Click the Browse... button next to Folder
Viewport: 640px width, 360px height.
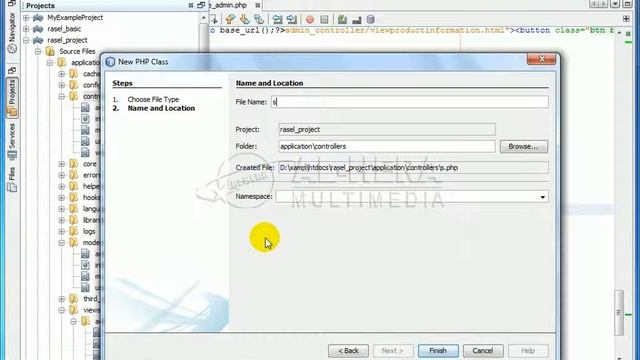point(524,147)
